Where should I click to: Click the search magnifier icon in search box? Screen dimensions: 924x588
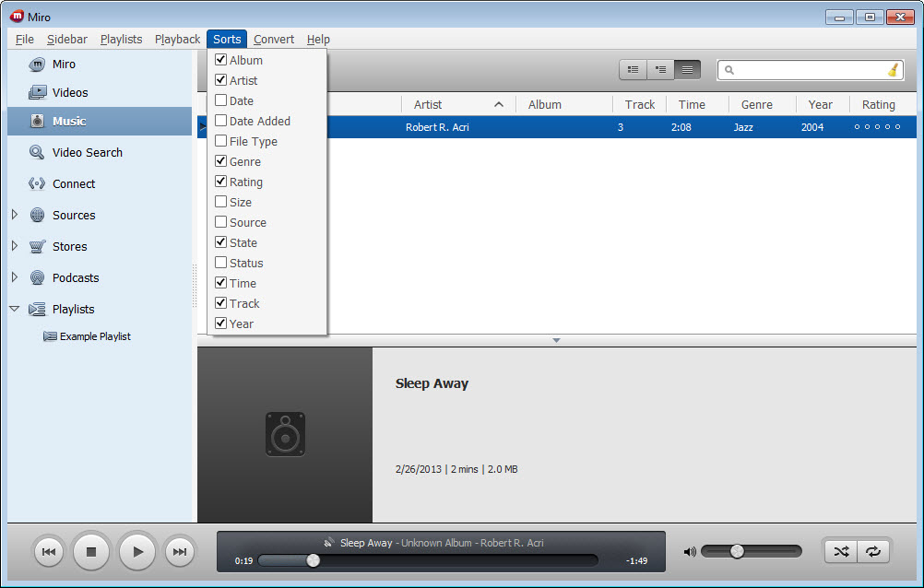tap(729, 70)
